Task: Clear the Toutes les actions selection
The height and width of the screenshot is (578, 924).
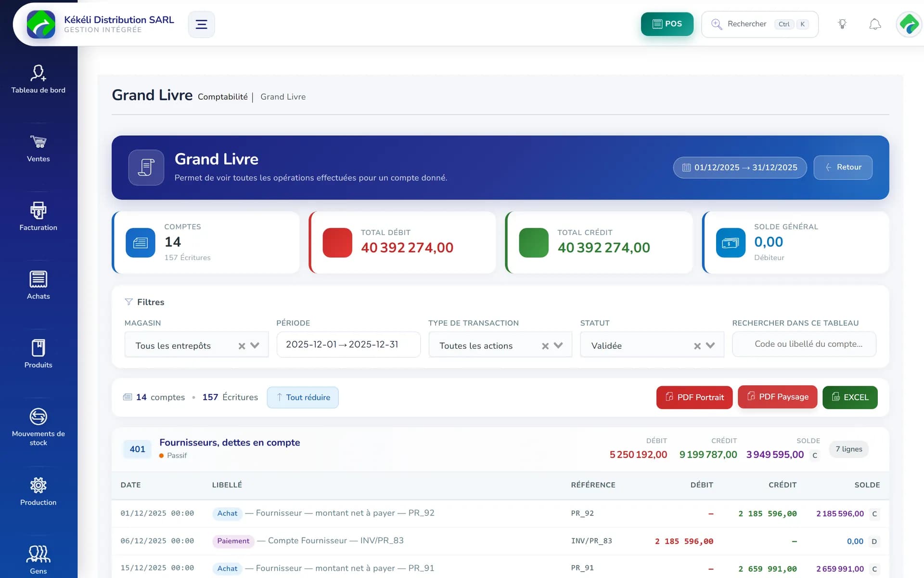Action: 545,346
